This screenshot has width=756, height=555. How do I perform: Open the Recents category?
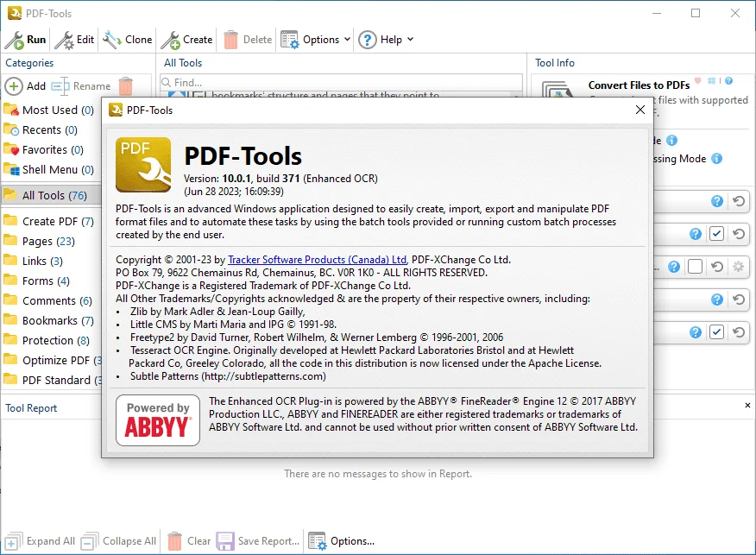[x=41, y=130]
